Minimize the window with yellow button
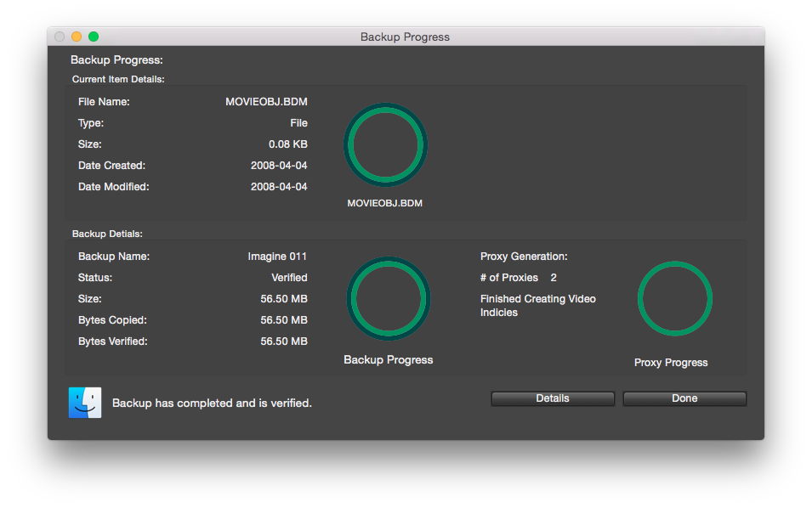812x508 pixels. [x=77, y=37]
